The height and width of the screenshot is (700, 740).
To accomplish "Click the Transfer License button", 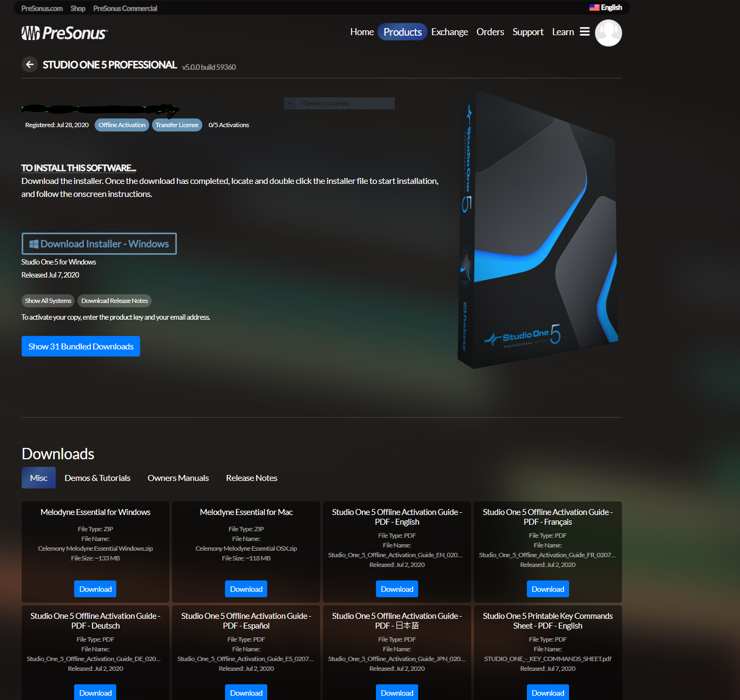I will [x=177, y=125].
